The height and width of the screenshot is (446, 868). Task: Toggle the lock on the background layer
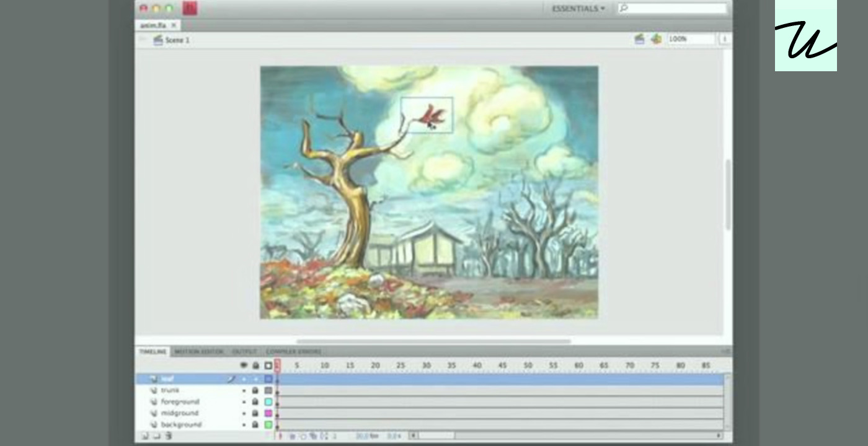(x=255, y=424)
